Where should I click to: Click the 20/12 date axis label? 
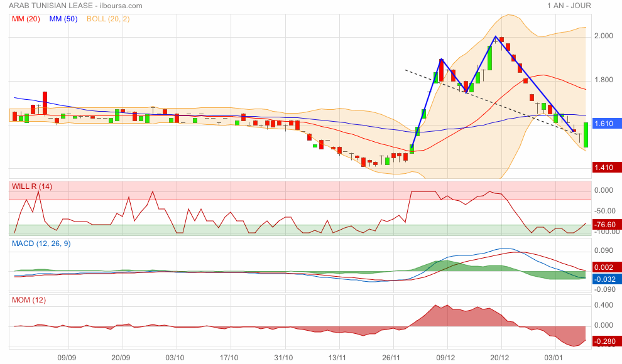tap(499, 358)
